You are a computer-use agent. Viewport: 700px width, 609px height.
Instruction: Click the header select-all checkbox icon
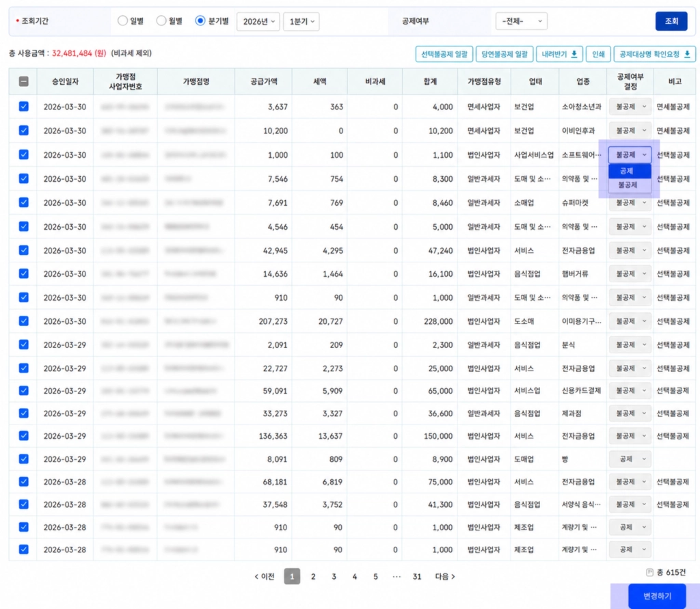[24, 81]
